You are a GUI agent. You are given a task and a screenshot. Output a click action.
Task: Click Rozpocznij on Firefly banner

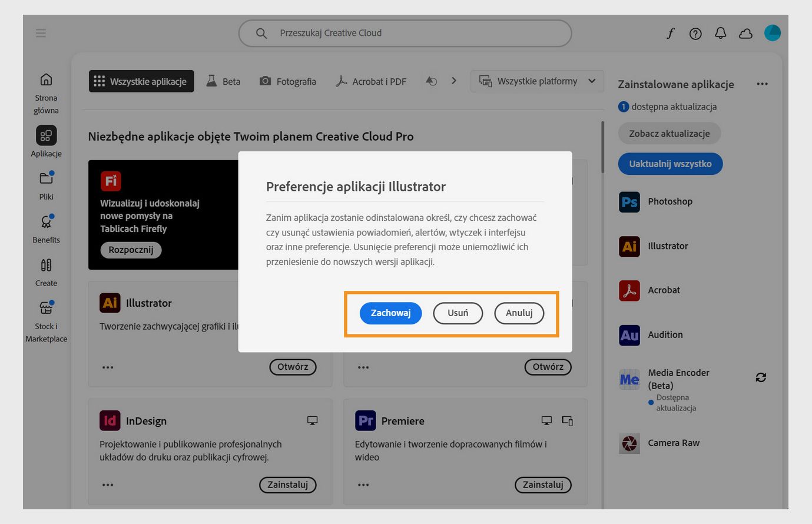pos(131,250)
